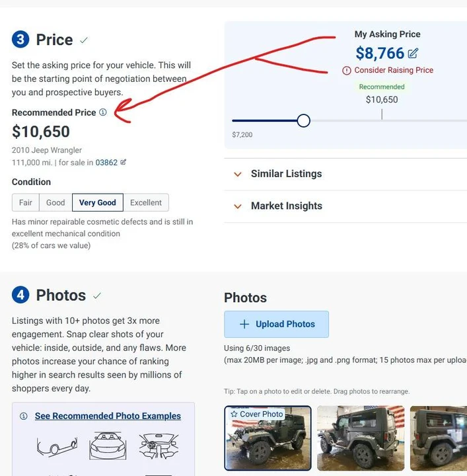
Task: Click the car interior dashboard example icon
Action: (x=159, y=446)
